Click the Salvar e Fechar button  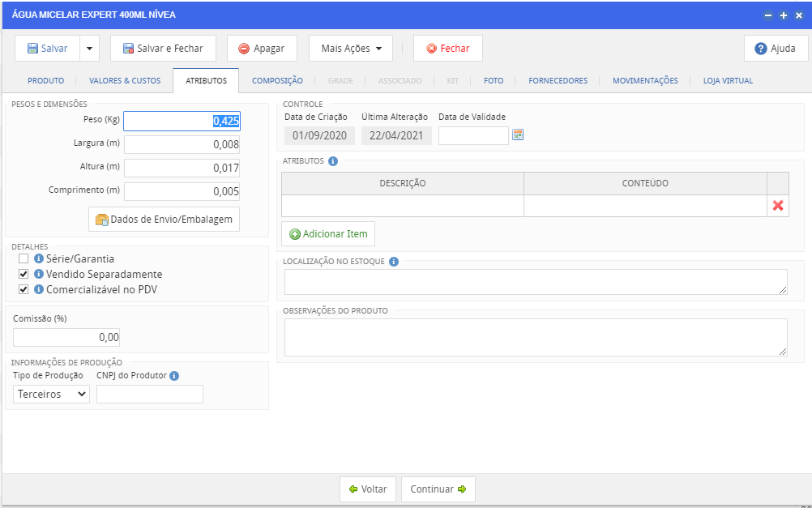163,49
